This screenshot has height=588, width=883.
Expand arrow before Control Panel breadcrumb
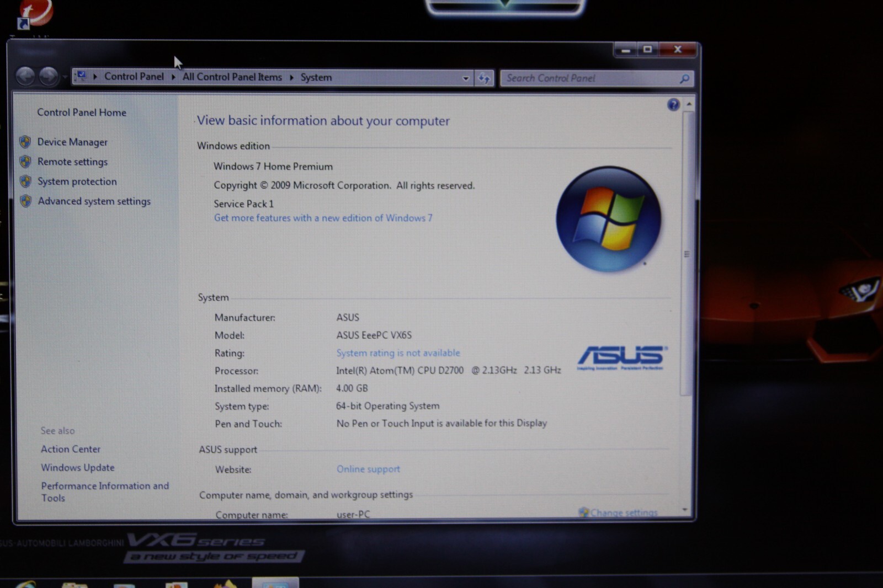point(95,77)
